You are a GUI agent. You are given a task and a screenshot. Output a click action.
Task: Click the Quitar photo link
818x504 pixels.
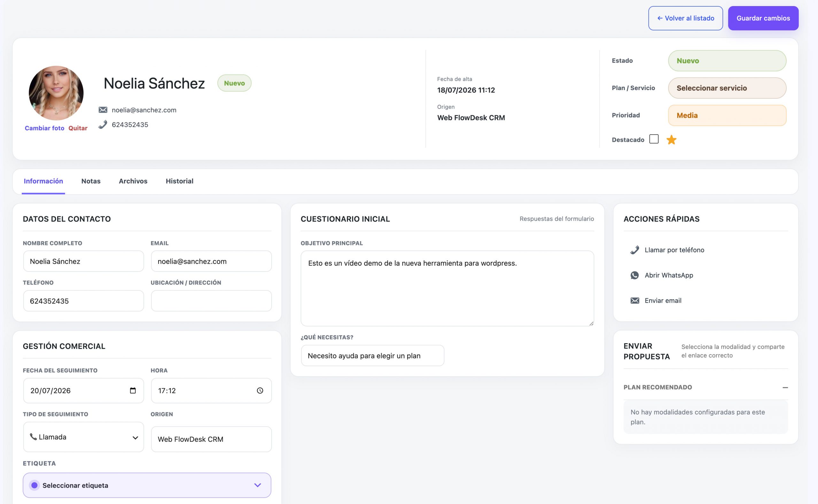coord(78,128)
